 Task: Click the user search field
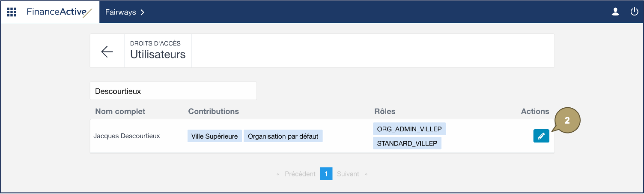coord(173,91)
